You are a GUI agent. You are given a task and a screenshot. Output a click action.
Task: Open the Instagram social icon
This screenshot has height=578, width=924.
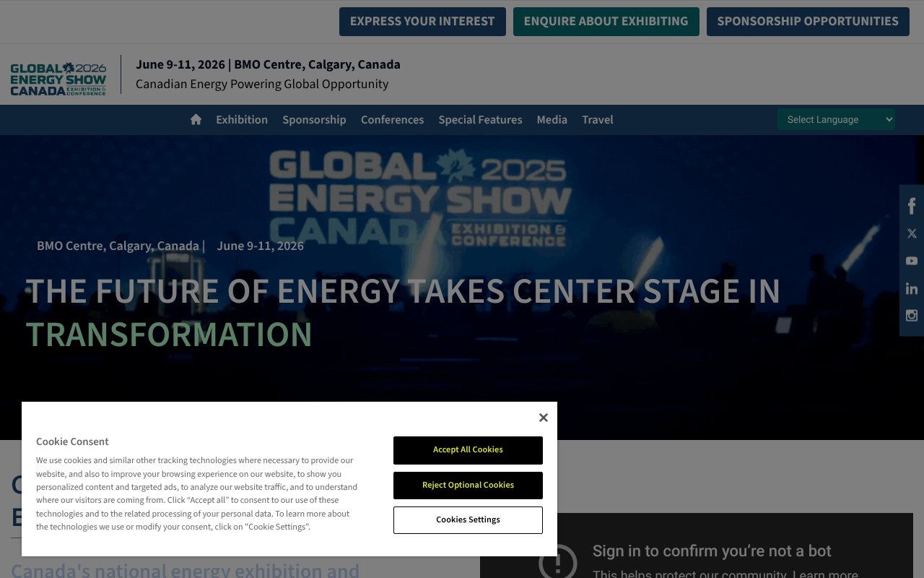911,315
